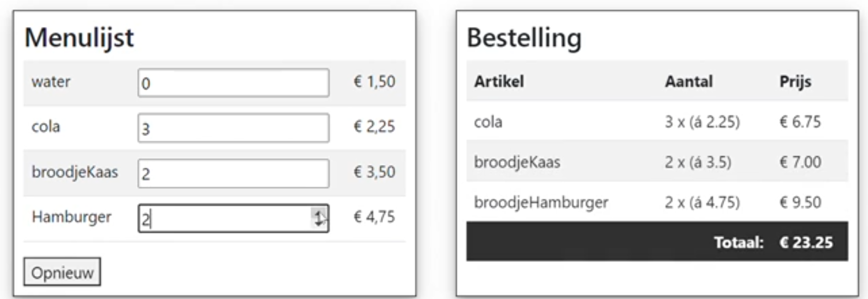Click the Hamburger label in Menulijst

click(x=71, y=217)
